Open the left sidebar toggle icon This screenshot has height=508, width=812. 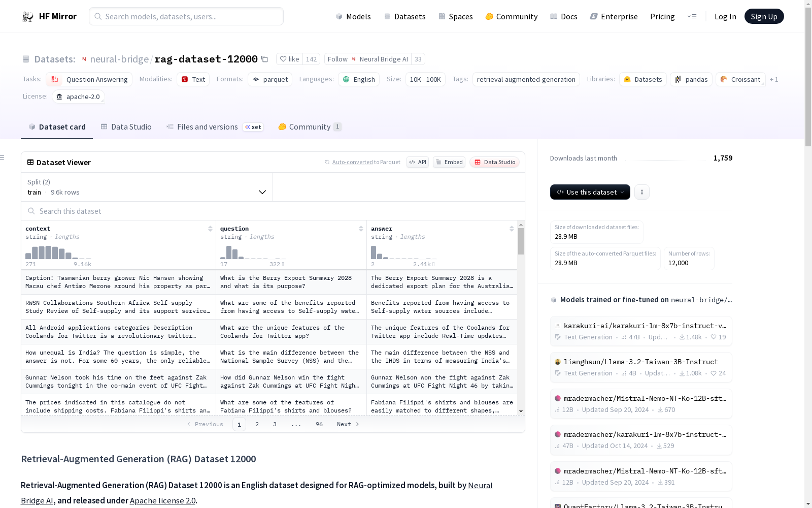(x=3, y=157)
